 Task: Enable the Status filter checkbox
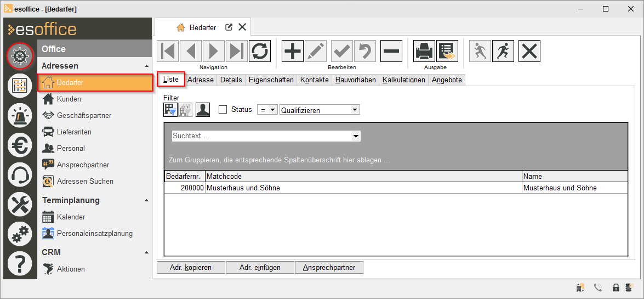click(x=223, y=110)
